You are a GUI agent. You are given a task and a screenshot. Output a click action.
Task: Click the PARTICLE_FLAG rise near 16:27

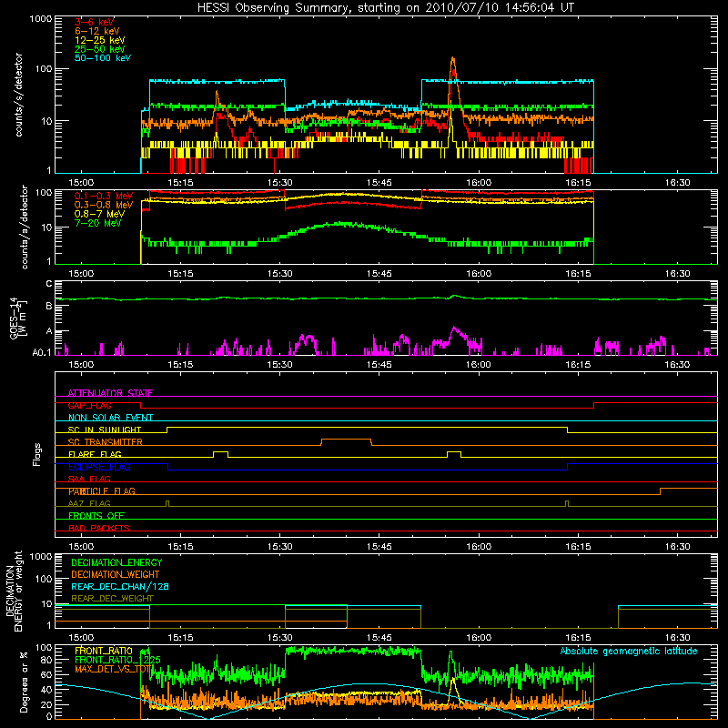tap(661, 491)
